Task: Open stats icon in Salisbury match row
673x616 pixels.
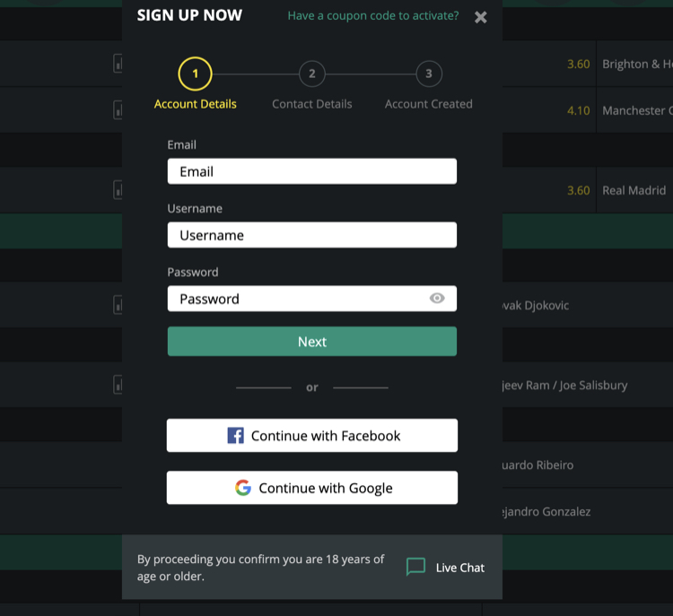Action: (x=118, y=385)
